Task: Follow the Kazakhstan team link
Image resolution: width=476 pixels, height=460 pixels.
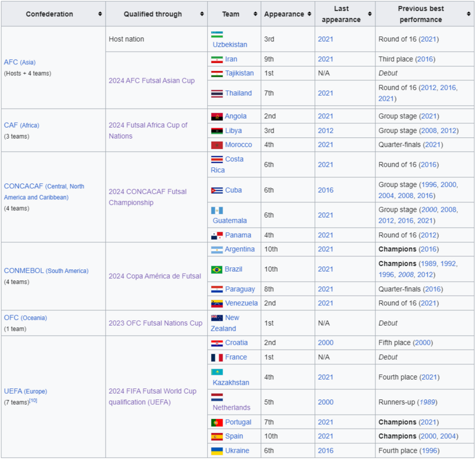Action: click(231, 383)
